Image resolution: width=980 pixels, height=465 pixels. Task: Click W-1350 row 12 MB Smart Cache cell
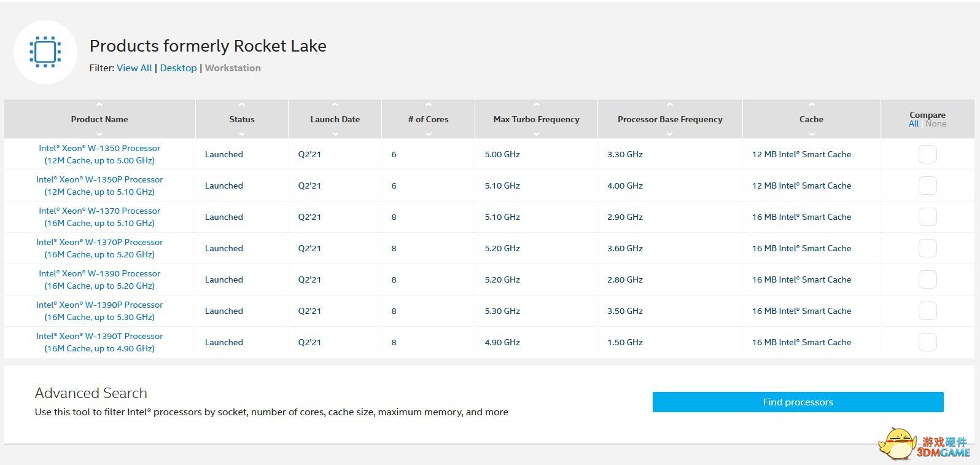(801, 154)
